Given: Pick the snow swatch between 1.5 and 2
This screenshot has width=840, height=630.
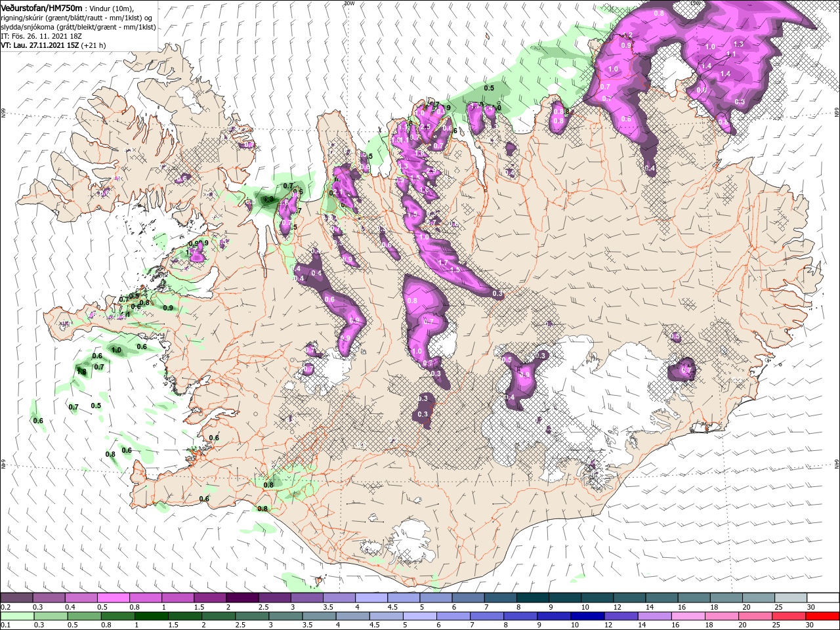Looking at the screenshot, I should [x=211, y=597].
